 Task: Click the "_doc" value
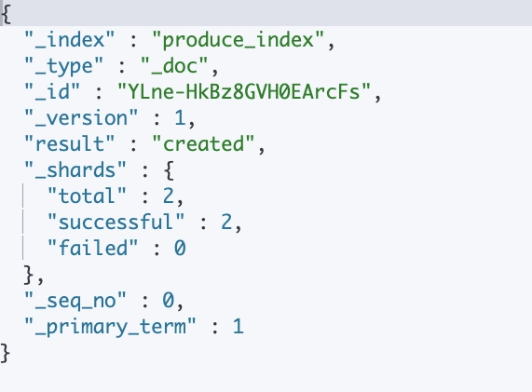pos(174,65)
